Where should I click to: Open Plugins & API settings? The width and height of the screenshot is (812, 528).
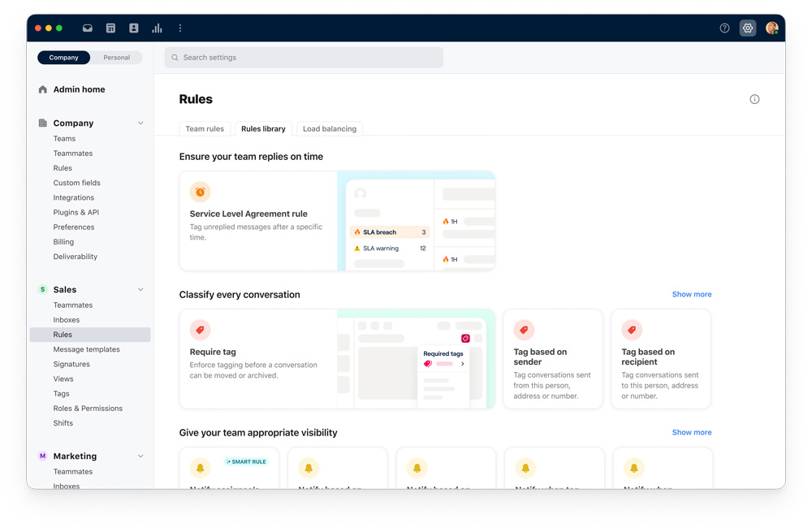(76, 213)
